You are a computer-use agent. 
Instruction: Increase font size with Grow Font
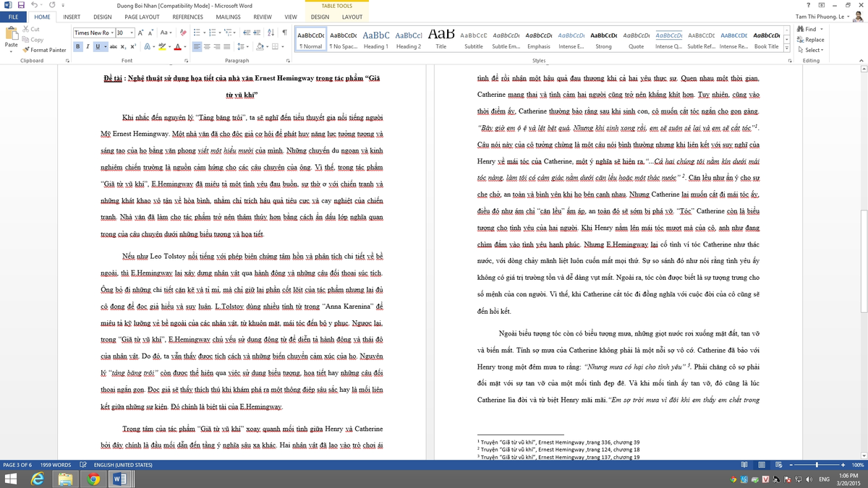click(x=140, y=33)
